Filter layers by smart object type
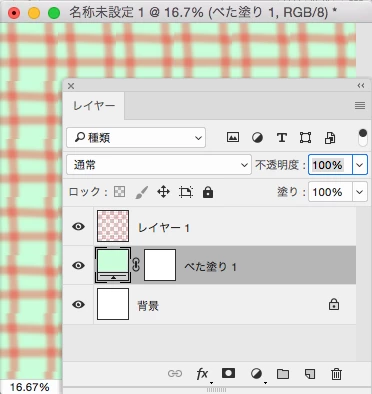372x394 pixels. coord(330,138)
